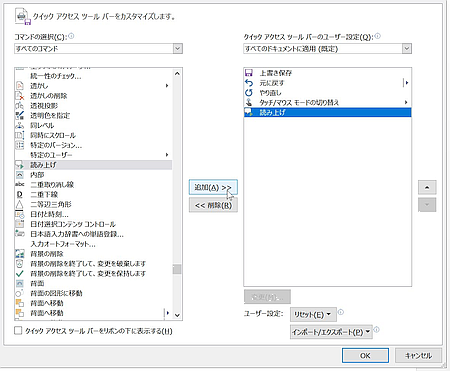Select the 日付と時刻... command icon
Viewport: 450px width, 371px height.
coord(20,214)
